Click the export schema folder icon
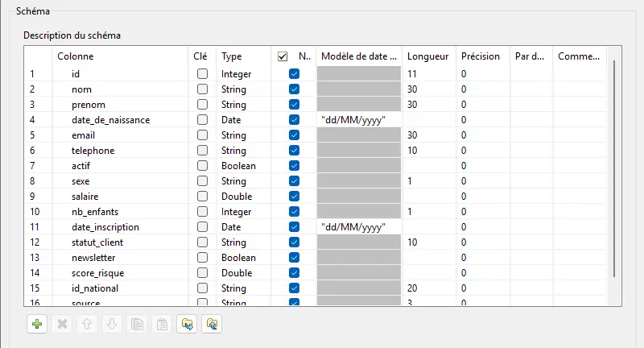This screenshot has height=348, width=644. tap(213, 324)
